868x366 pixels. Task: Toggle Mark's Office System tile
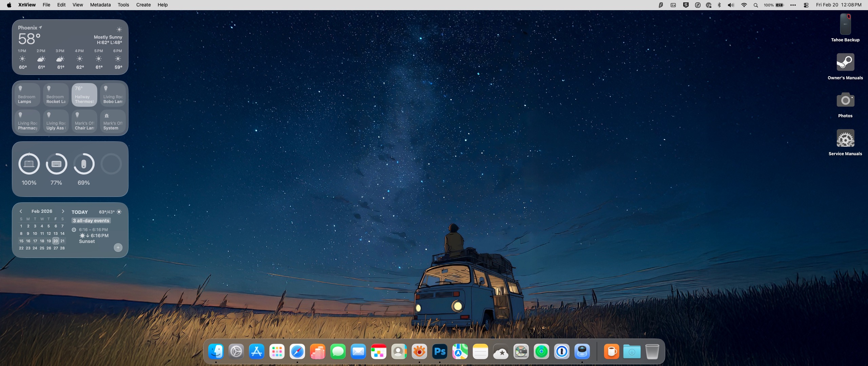[113, 121]
